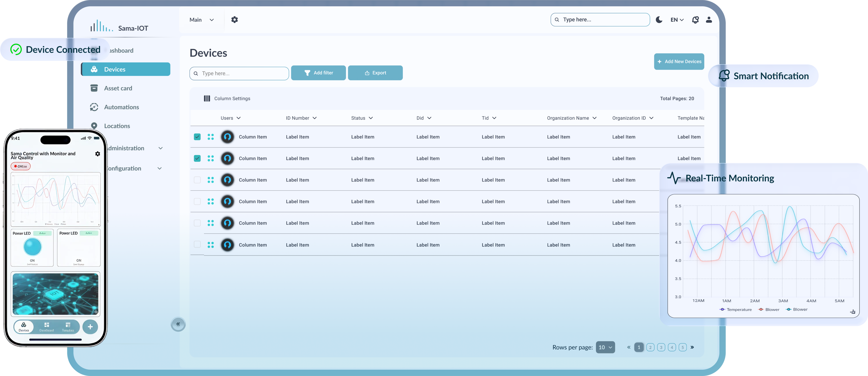
Task: Click Add New Devices button
Action: (x=679, y=61)
